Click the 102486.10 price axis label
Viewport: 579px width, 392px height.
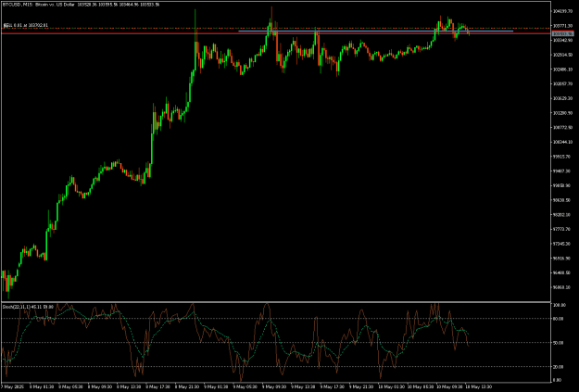click(x=562, y=70)
